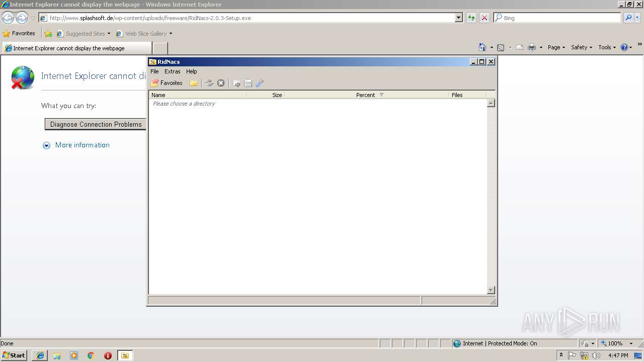Viewport: 644px width, 362px height.
Task: Open the RidNacs Favorites toolbar button
Action: 167,83
